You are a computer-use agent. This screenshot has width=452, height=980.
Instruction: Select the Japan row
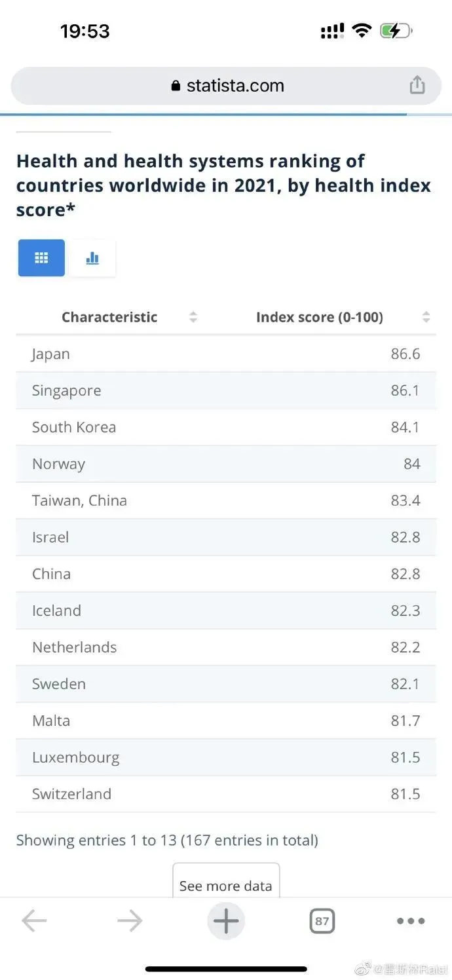click(x=226, y=354)
